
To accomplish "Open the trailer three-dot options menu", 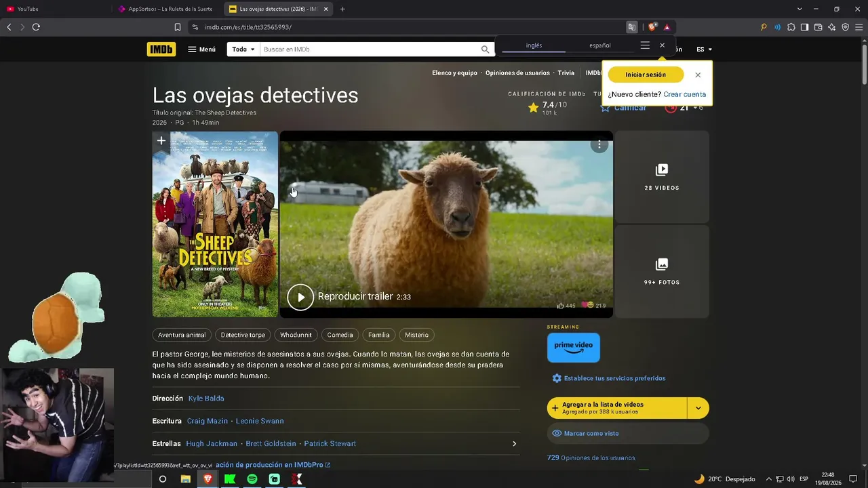I will pos(599,144).
